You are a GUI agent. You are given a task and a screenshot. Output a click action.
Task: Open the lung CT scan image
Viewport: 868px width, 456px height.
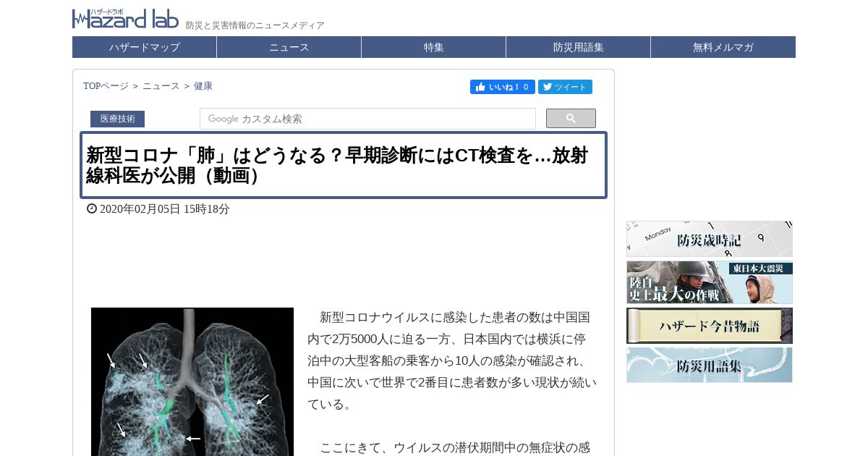(x=192, y=381)
